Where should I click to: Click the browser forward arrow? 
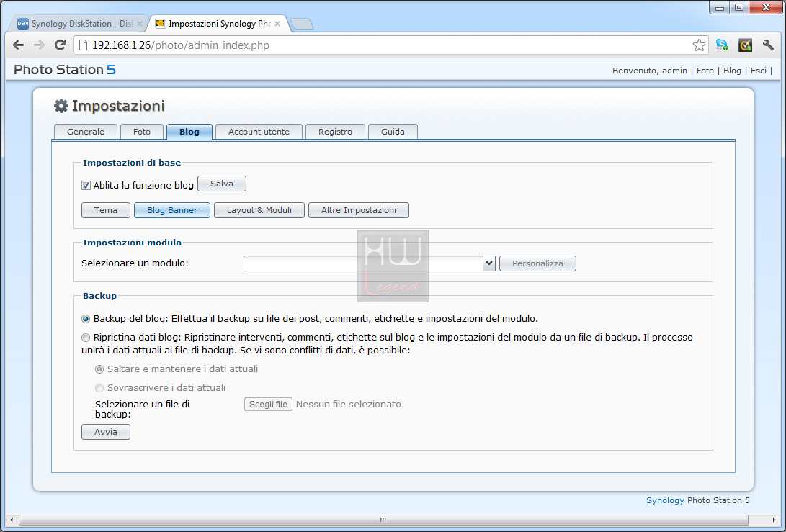tap(39, 45)
